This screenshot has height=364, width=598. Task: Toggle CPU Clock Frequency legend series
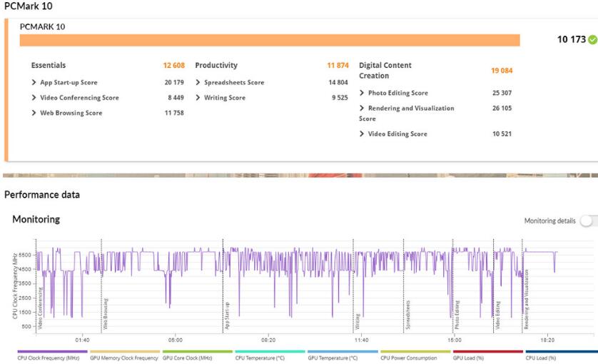[x=49, y=358]
